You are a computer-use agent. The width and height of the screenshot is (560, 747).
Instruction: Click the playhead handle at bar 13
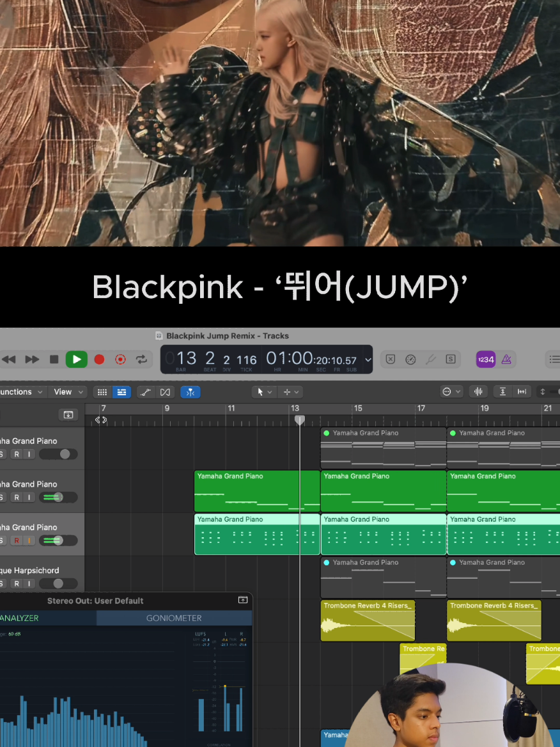300,420
